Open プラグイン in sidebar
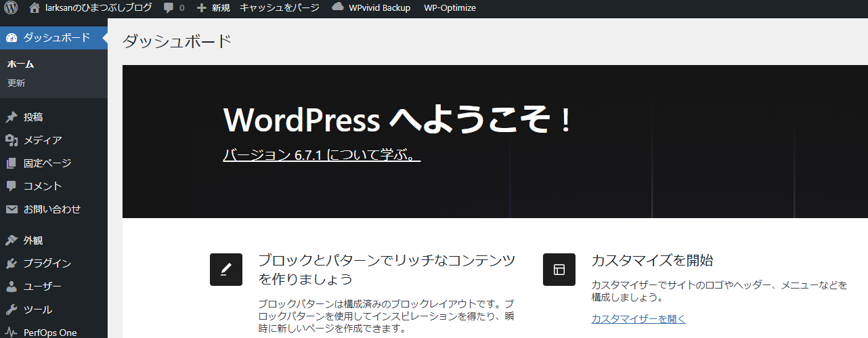868x338 pixels. [47, 263]
